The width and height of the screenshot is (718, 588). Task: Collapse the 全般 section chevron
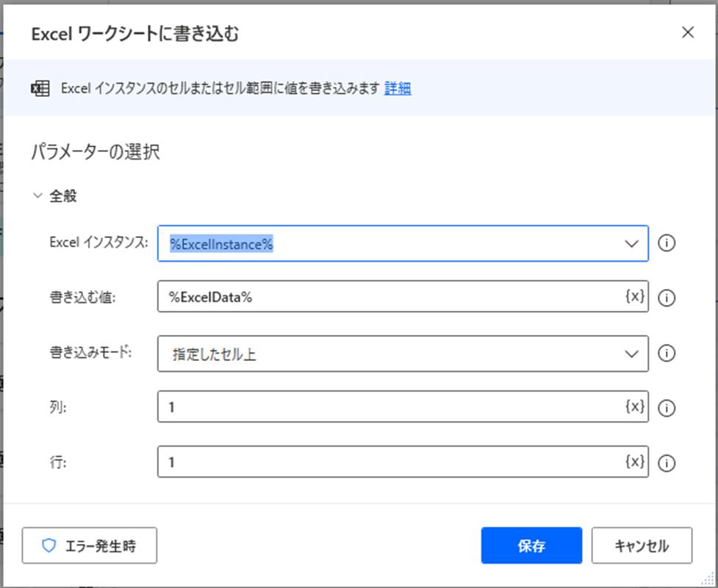[37, 196]
